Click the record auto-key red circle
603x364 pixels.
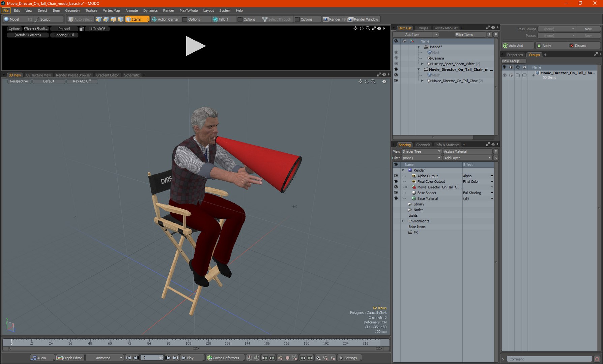(x=287, y=358)
